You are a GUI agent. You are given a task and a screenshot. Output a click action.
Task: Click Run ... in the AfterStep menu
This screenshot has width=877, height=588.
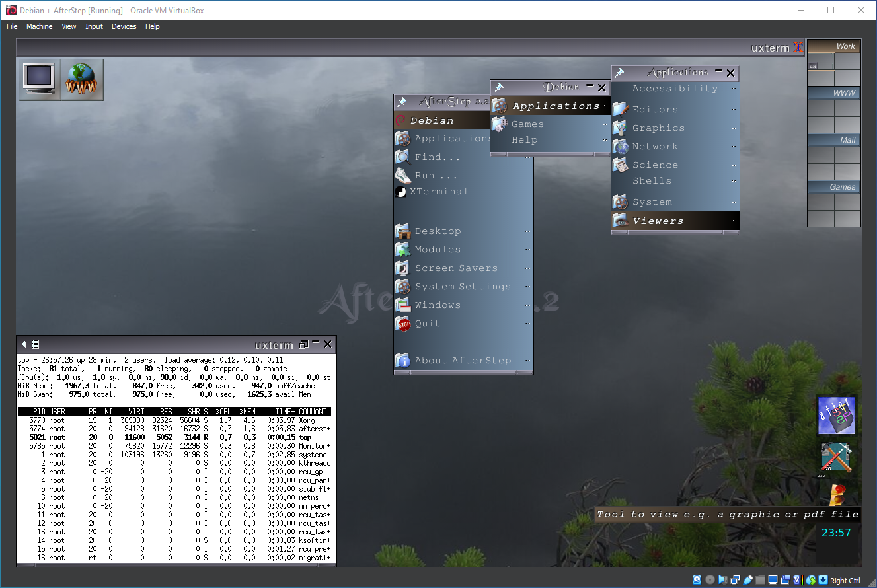pyautogui.click(x=436, y=176)
